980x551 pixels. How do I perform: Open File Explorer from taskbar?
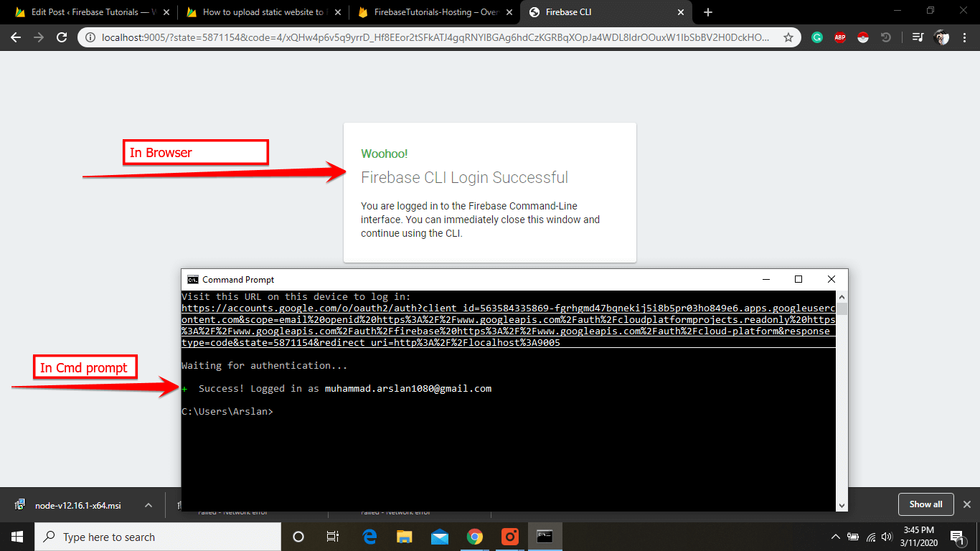coord(405,537)
